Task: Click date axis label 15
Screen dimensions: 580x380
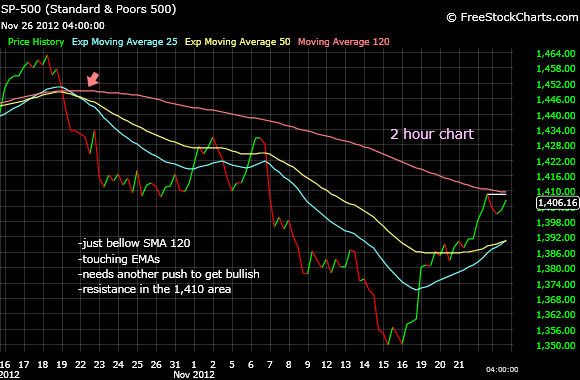Action: [x=383, y=365]
